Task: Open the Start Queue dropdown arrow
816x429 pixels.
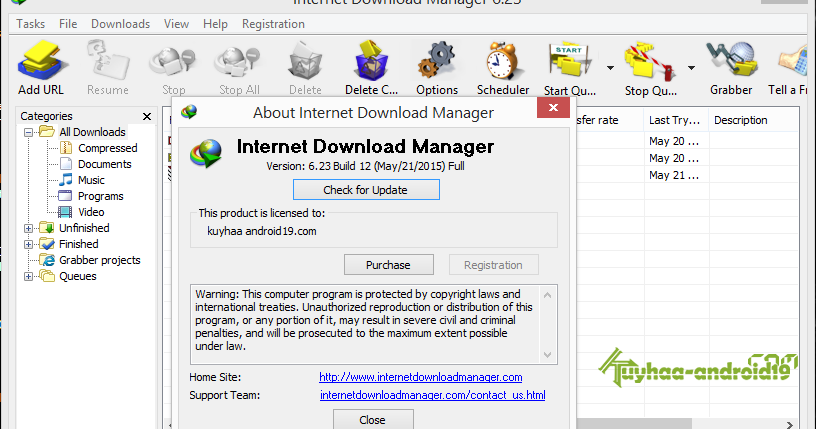Action: tap(610, 68)
